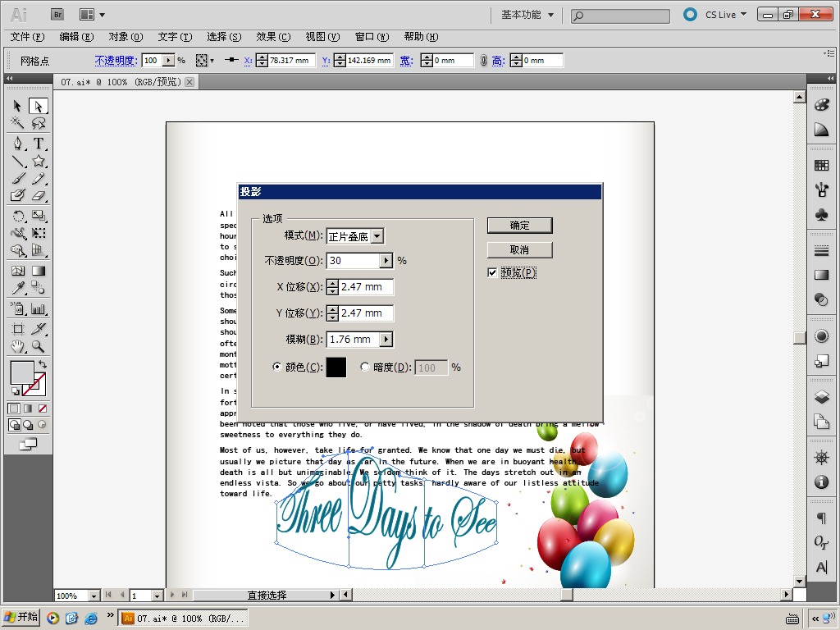The height and width of the screenshot is (630, 840).
Task: Cancel the Drop Shadow dialog
Action: [519, 250]
